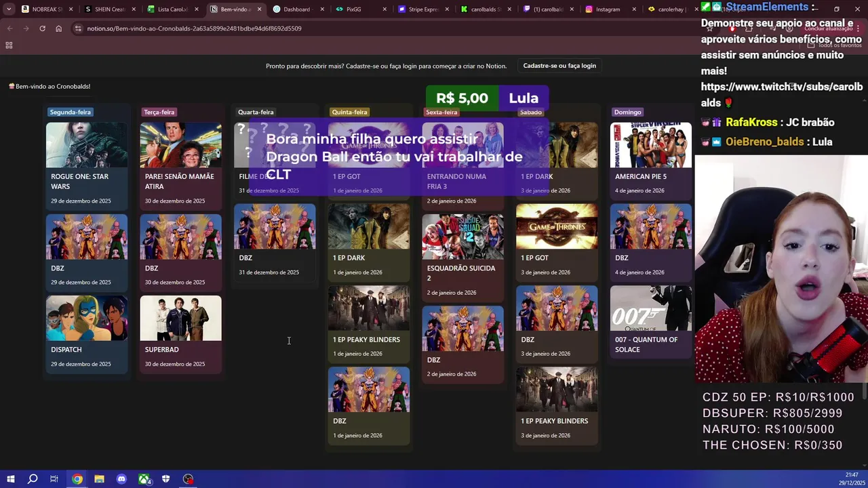Image resolution: width=868 pixels, height=488 pixels.
Task: Select the Terça-feira column tag
Action: (159, 112)
